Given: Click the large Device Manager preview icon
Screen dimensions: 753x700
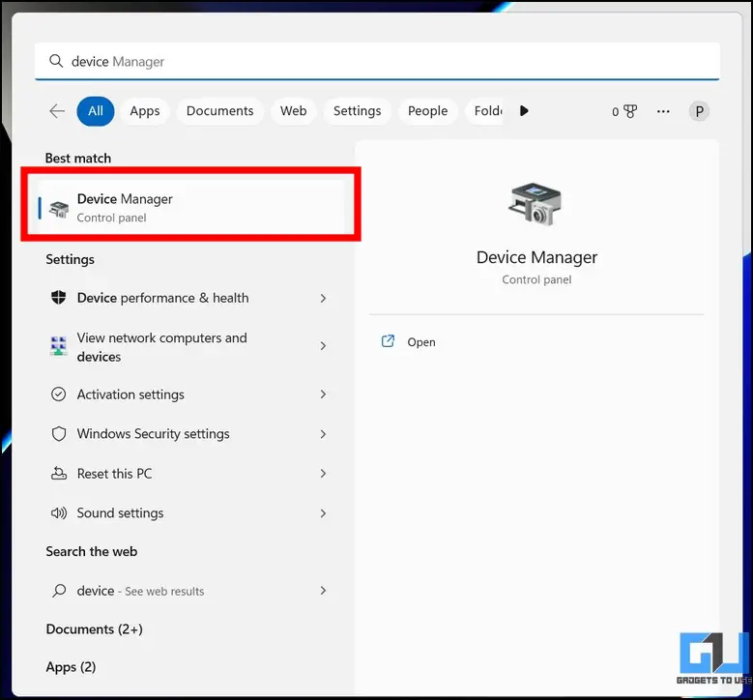Looking at the screenshot, I should click(535, 204).
